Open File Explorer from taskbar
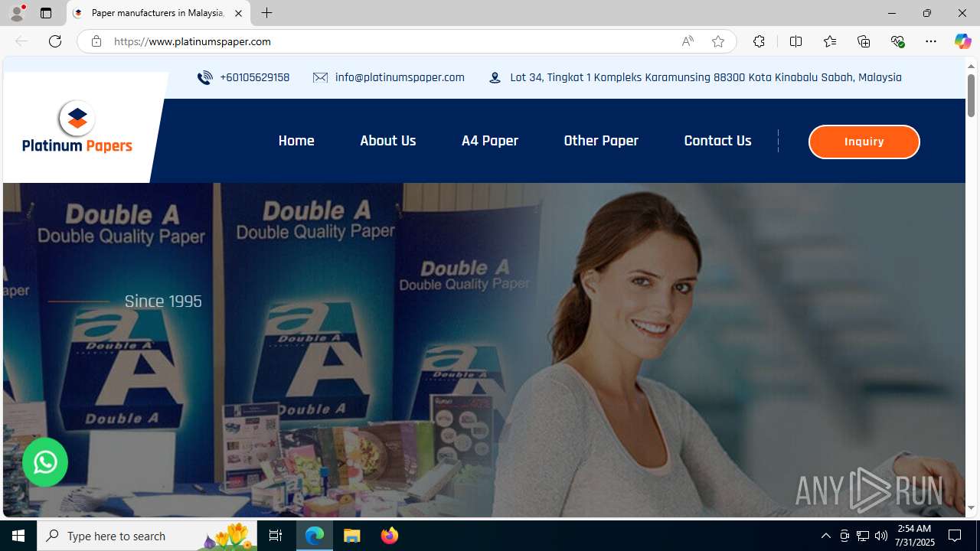This screenshot has width=980, height=551. pos(352,536)
